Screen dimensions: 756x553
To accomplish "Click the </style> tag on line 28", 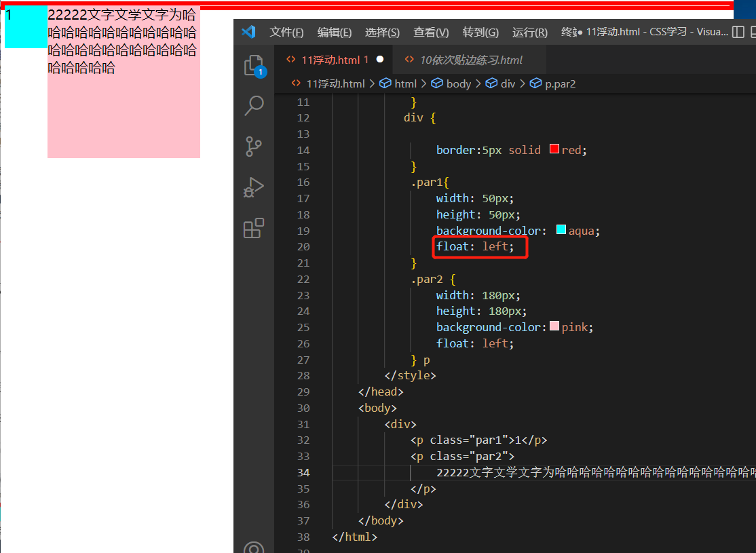I will [x=411, y=376].
